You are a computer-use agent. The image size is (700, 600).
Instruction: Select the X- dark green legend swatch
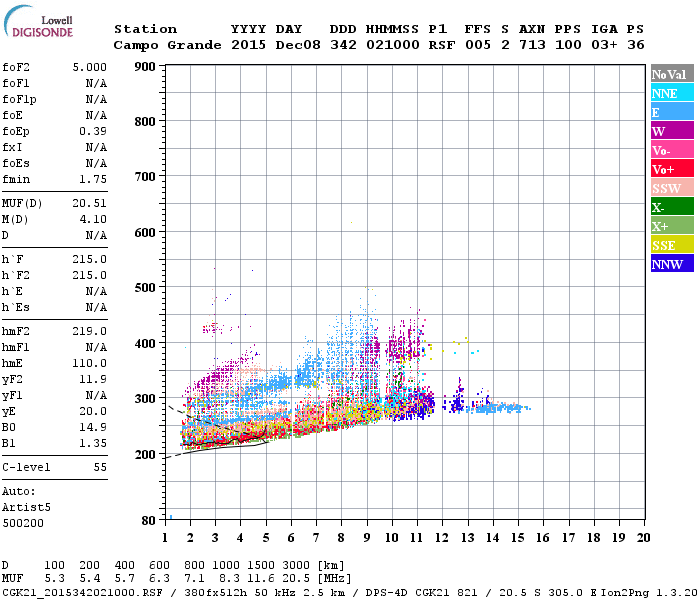[x=672, y=207]
